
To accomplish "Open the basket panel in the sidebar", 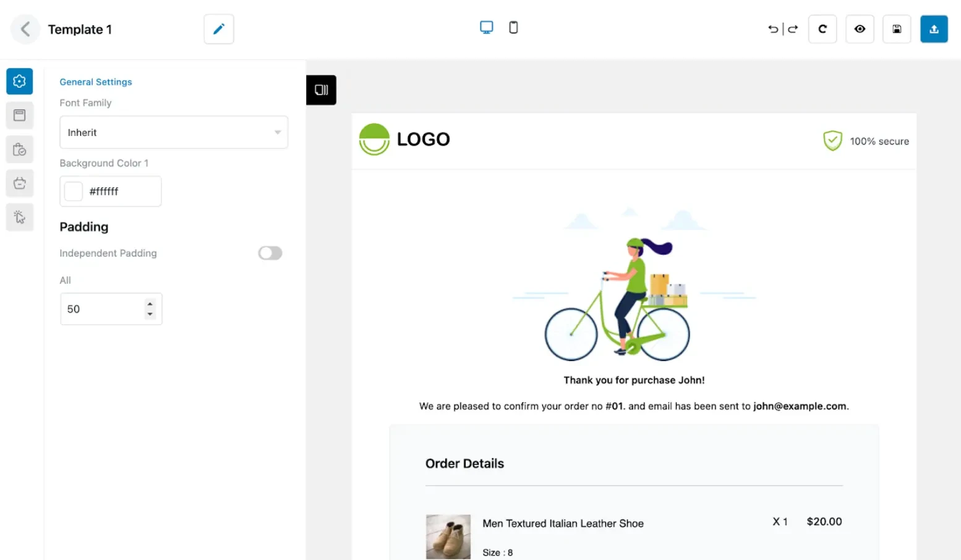I will 19,183.
